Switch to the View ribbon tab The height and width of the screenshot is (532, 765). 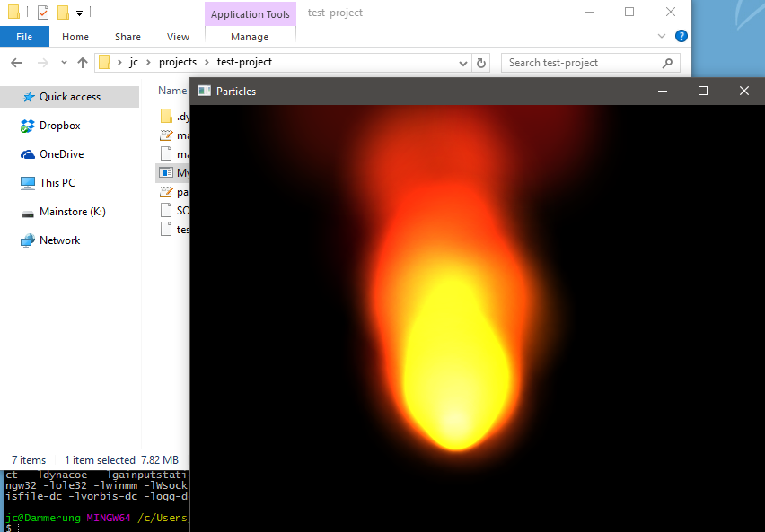point(178,37)
